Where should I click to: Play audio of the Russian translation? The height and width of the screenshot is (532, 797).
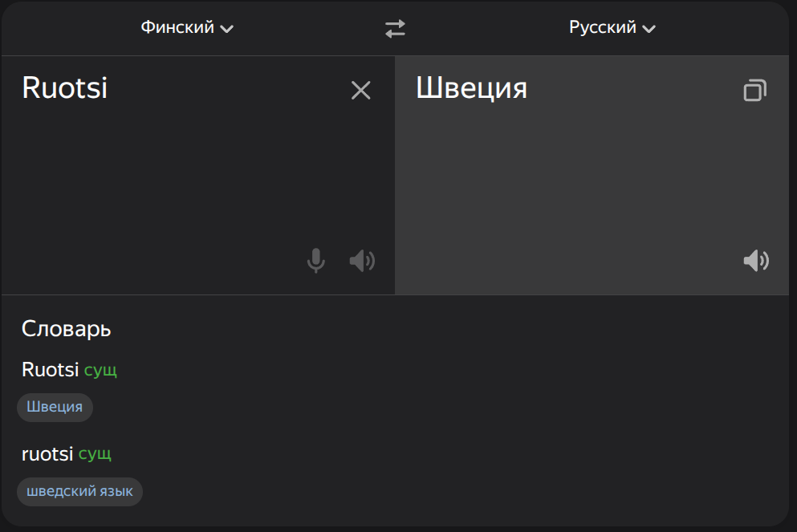[755, 261]
